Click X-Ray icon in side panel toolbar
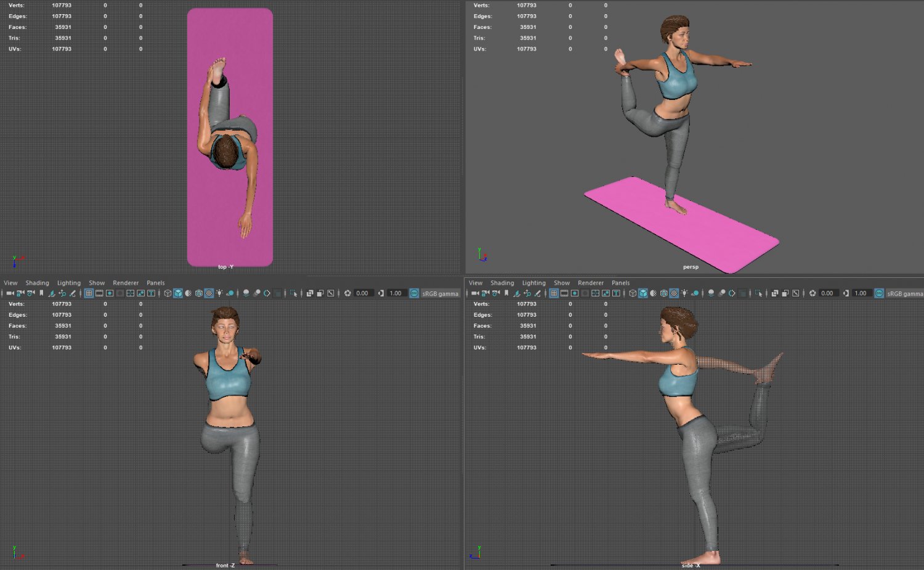 point(775,293)
